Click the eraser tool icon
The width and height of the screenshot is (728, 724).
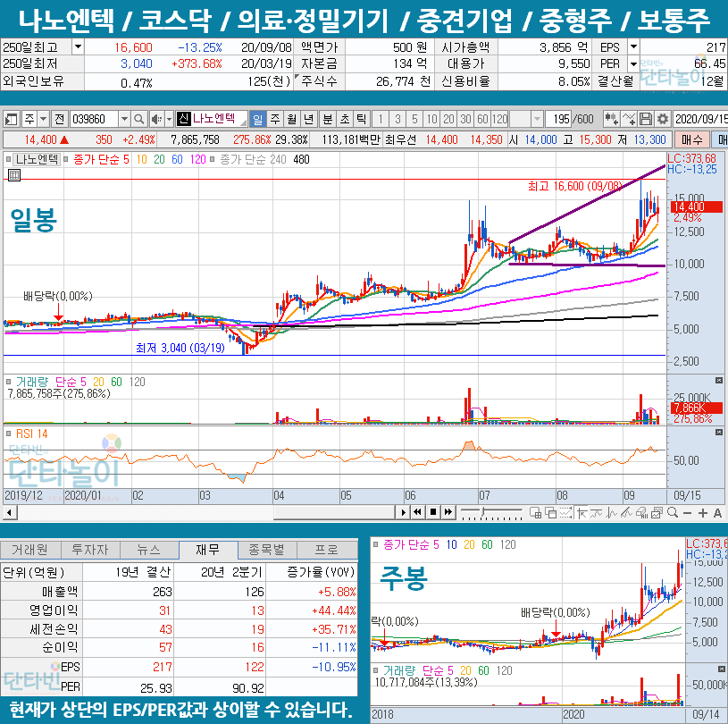click(641, 512)
